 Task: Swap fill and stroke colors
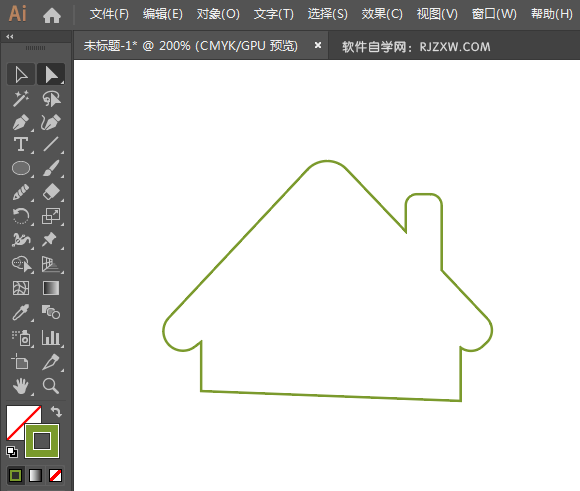pos(56,411)
